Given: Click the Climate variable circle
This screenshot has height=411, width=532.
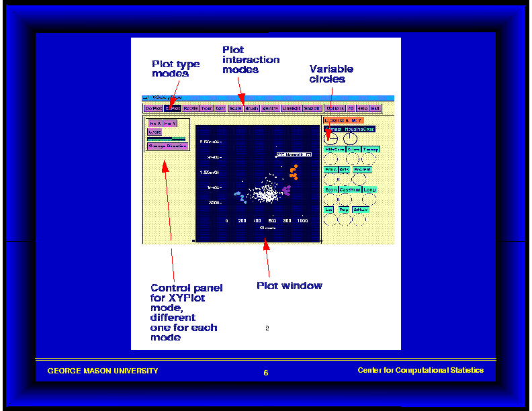Looking at the screenshot, I should click(331, 138).
